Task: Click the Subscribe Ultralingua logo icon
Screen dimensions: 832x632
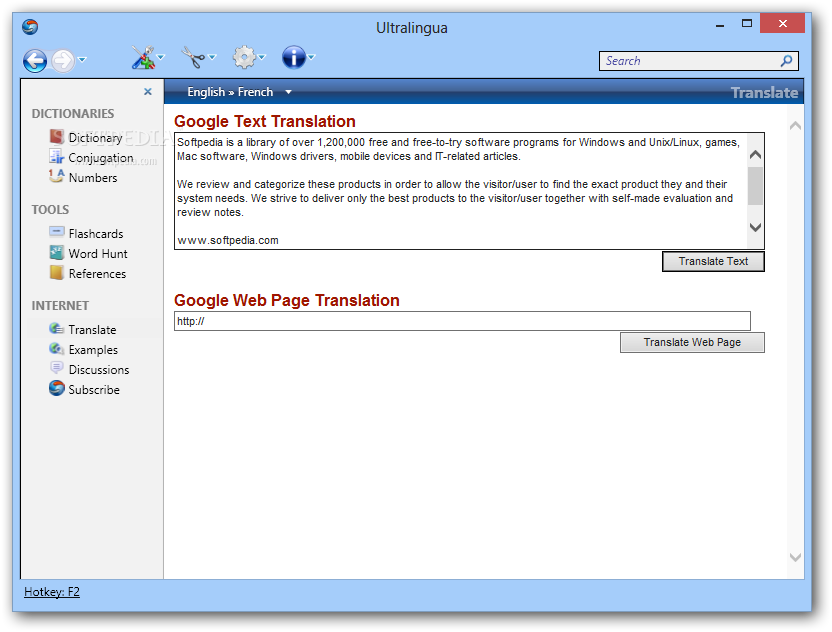Action: 57,388
